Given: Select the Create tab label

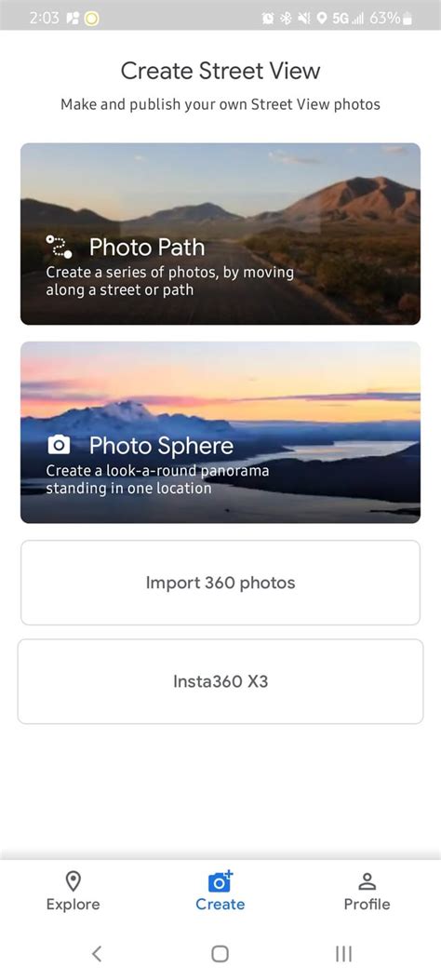Looking at the screenshot, I should 220,905.
